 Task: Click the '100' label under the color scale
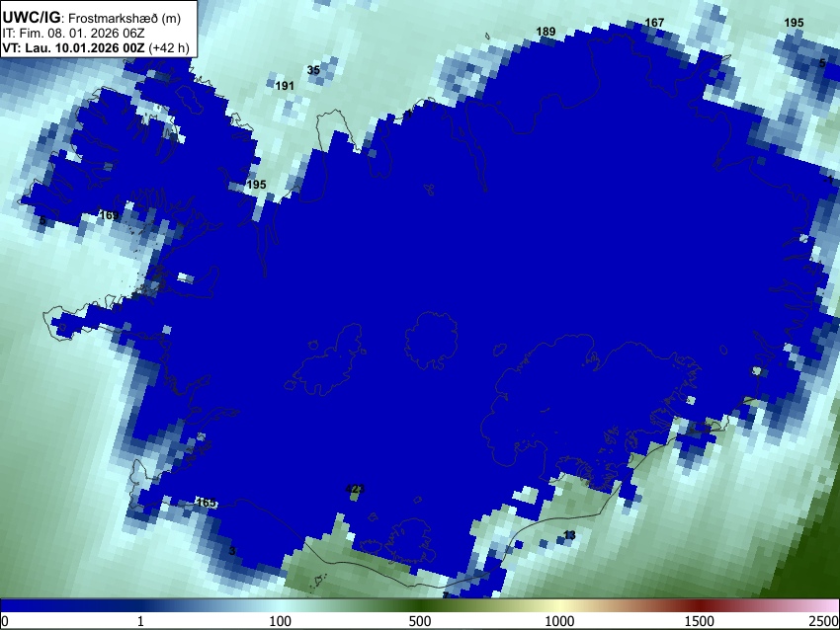coord(280,621)
